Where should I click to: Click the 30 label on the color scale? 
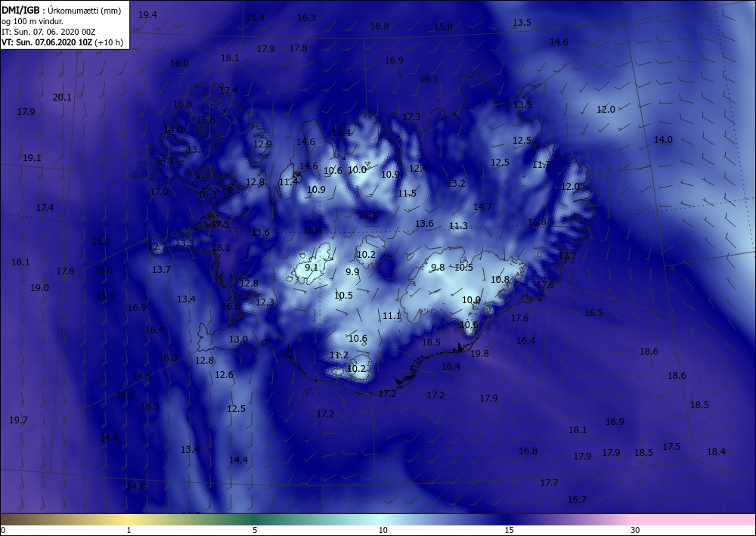click(x=635, y=530)
